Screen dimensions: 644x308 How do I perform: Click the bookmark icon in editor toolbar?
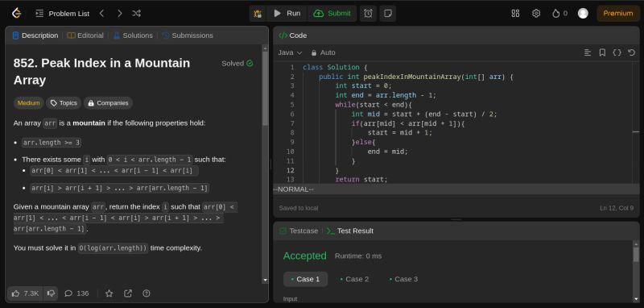[602, 52]
